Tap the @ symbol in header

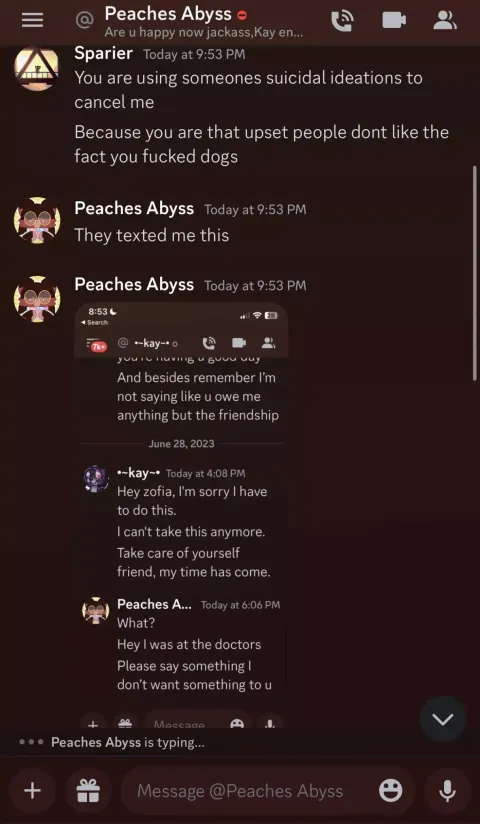click(84, 20)
